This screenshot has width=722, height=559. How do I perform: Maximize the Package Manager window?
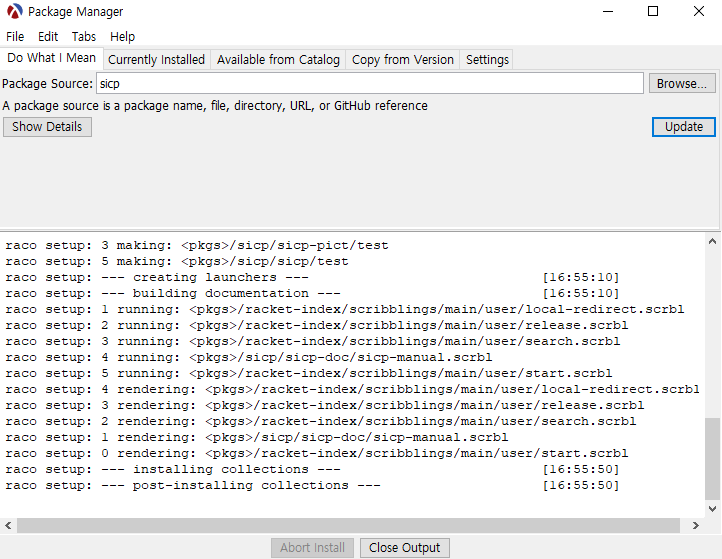point(653,12)
